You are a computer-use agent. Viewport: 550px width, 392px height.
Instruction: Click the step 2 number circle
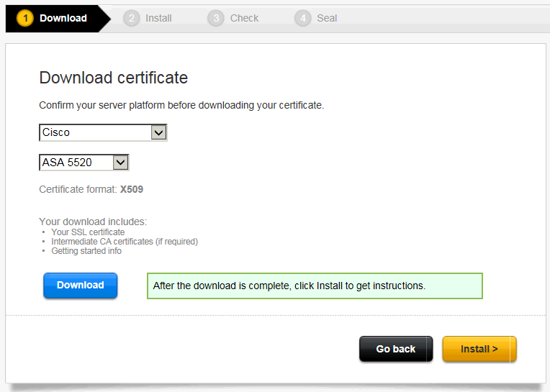point(131,18)
